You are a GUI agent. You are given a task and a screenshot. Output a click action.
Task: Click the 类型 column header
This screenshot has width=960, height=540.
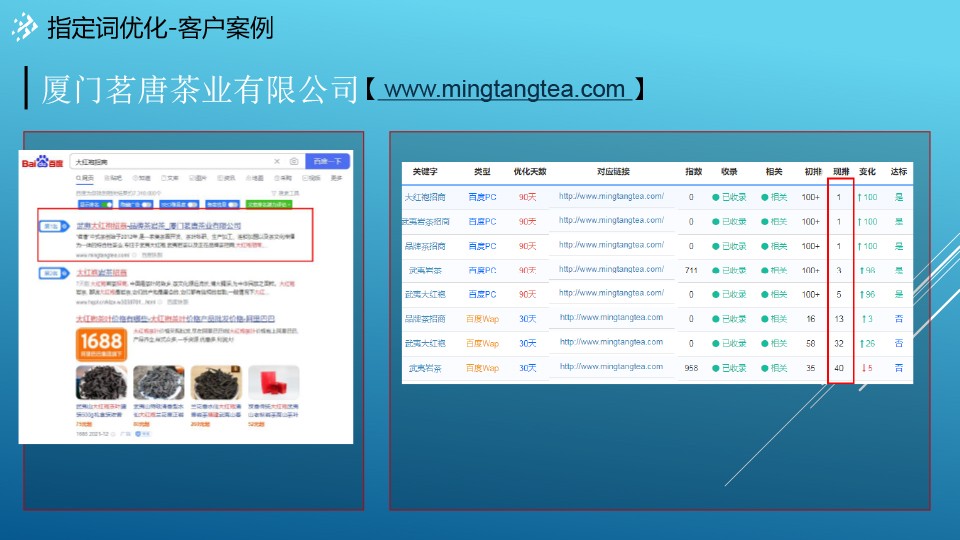[482, 172]
